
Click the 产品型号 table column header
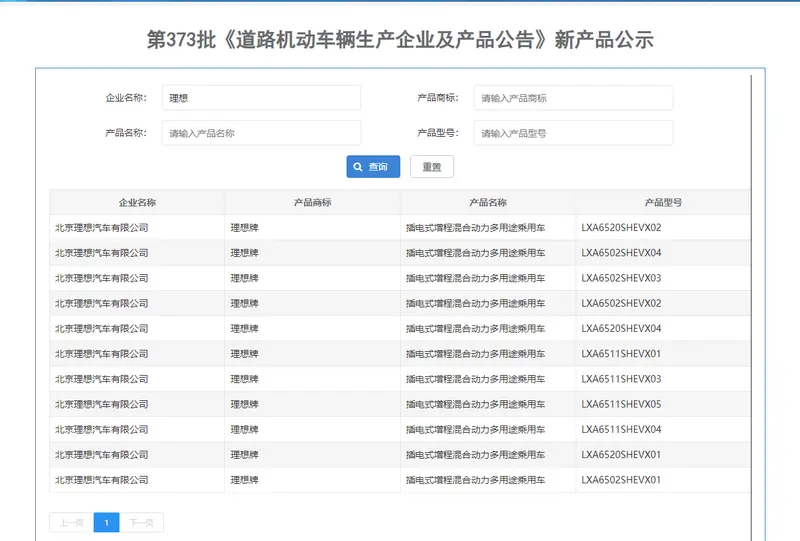[x=663, y=202]
